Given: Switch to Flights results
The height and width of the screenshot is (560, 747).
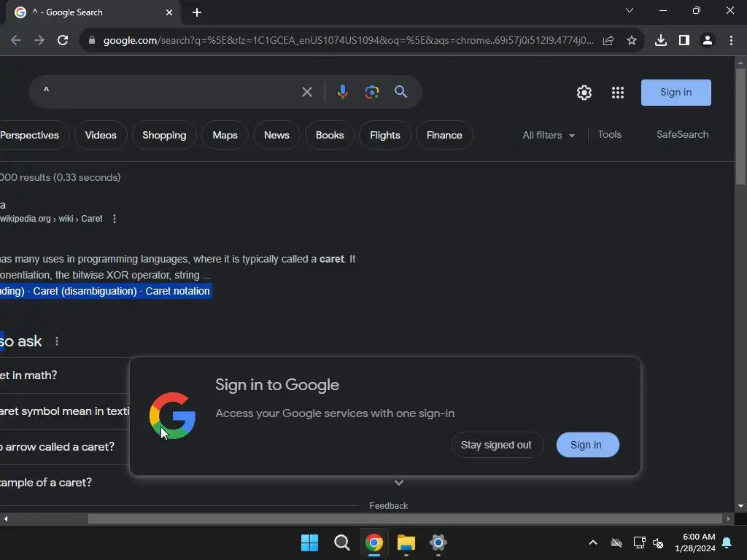Looking at the screenshot, I should coord(385,135).
